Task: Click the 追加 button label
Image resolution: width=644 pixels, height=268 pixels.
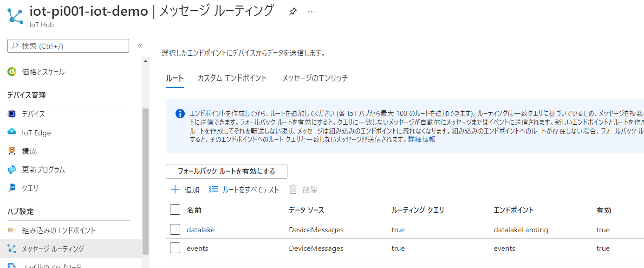Action: tap(192, 189)
